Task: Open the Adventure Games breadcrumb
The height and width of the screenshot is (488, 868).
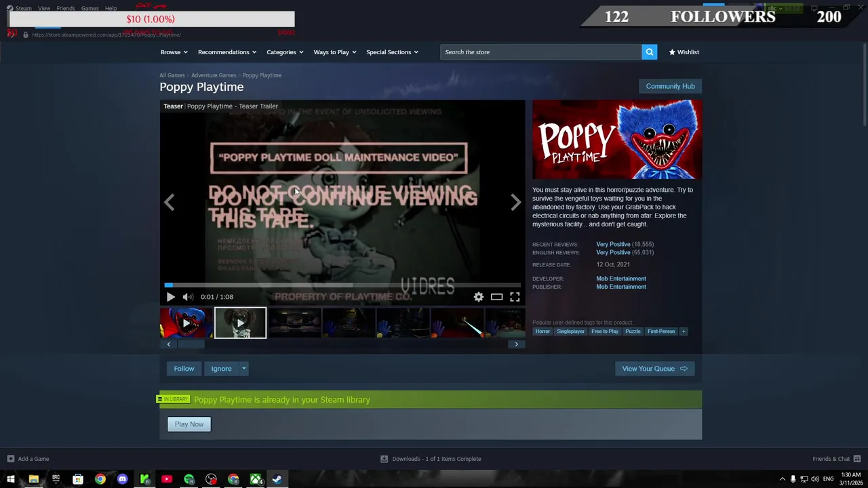Action: [214, 75]
